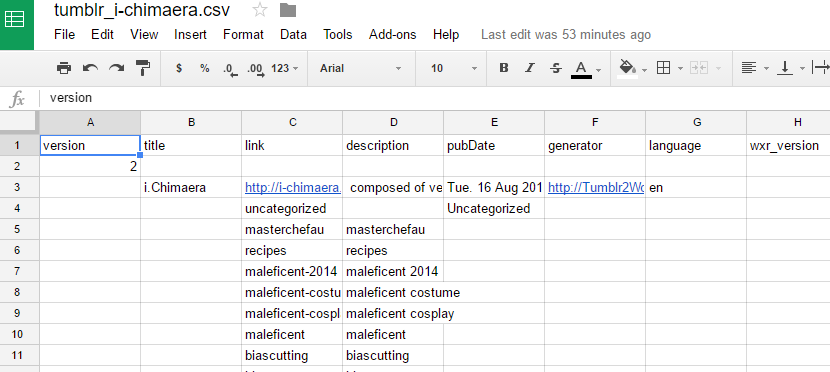Viewport: 830px width, 372px height.
Task: Select cell 'maleficent 2014' in column D
Action: pos(393,271)
